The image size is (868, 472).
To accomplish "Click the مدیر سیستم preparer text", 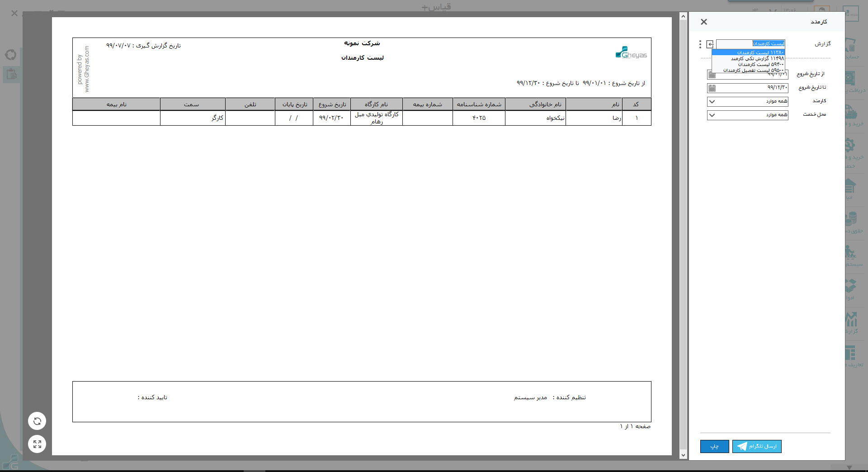I will click(x=530, y=397).
